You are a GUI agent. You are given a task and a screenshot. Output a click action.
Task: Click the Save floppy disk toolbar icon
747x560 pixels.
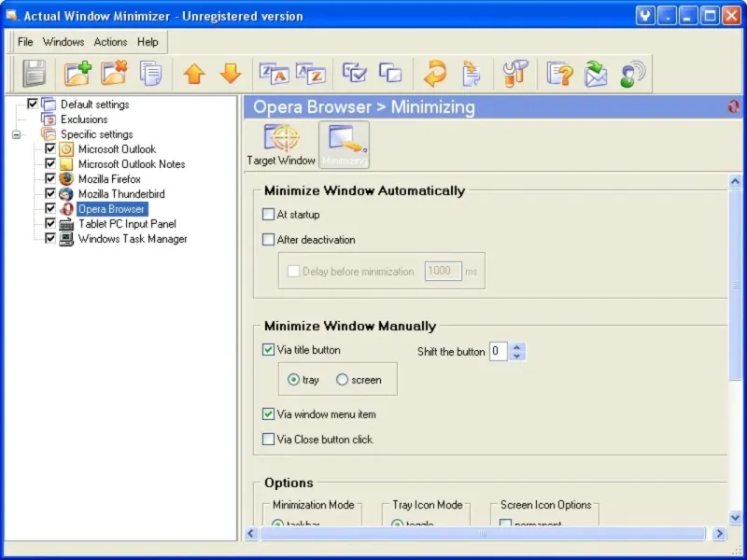(35, 74)
